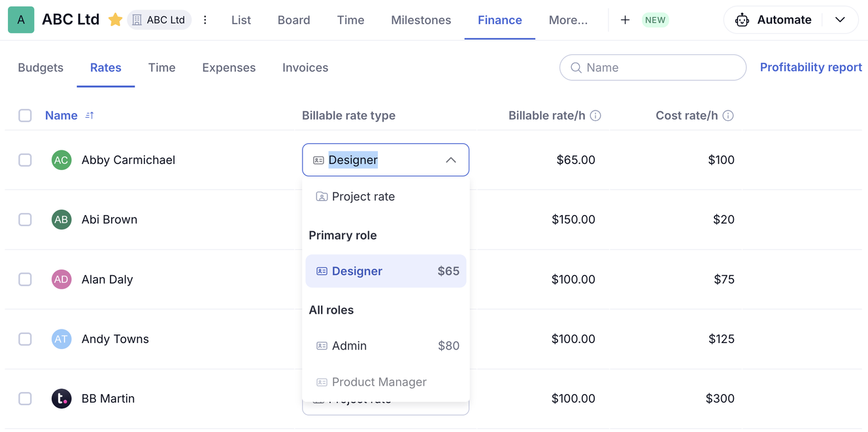
Task: Toggle the select-all checkbox in header
Action: click(25, 116)
